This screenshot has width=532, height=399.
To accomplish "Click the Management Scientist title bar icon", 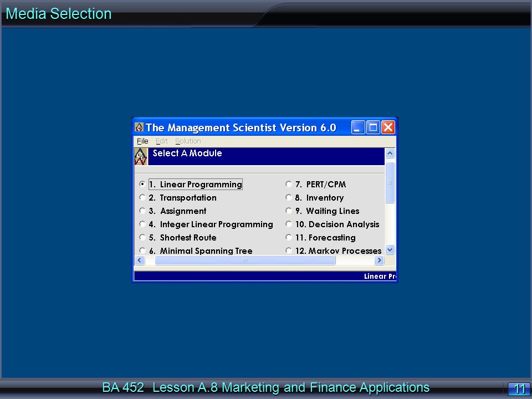I will (139, 127).
